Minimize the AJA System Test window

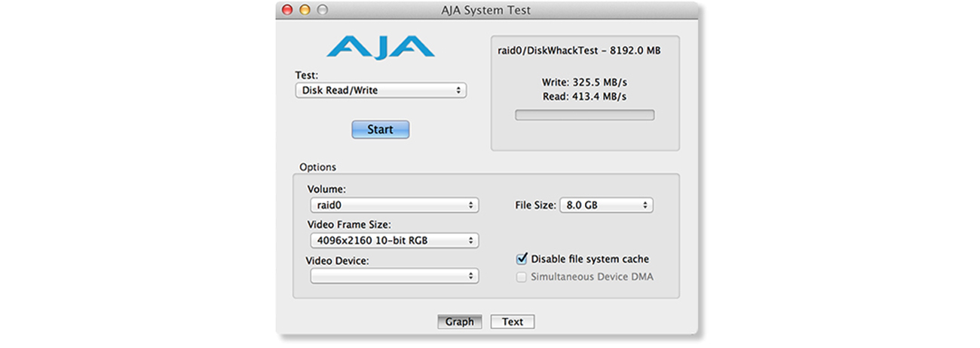point(305,10)
